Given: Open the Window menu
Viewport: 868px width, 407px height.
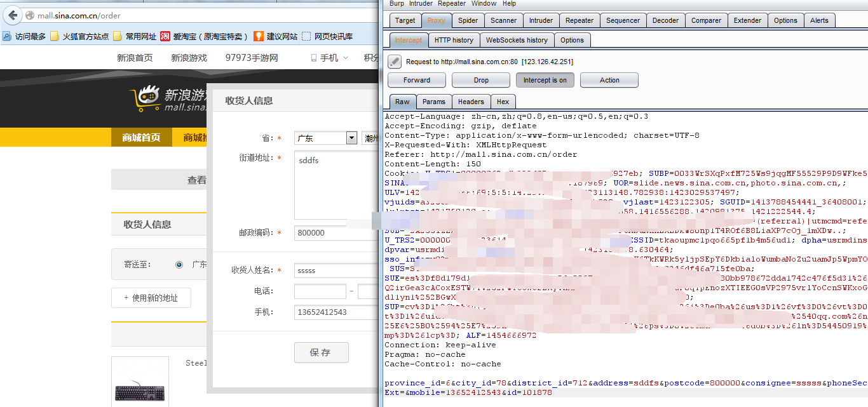Looking at the screenshot, I should pos(484,3).
